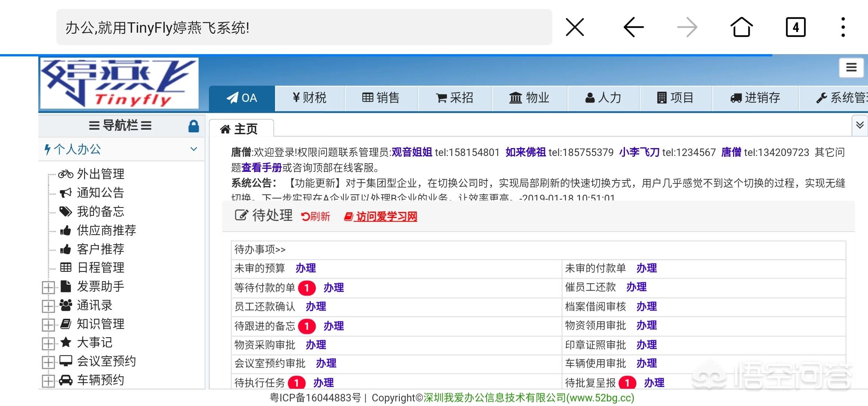868x406 pixels.
Task: Click the table icon beside 日程管理
Action: pyautogui.click(x=66, y=267)
